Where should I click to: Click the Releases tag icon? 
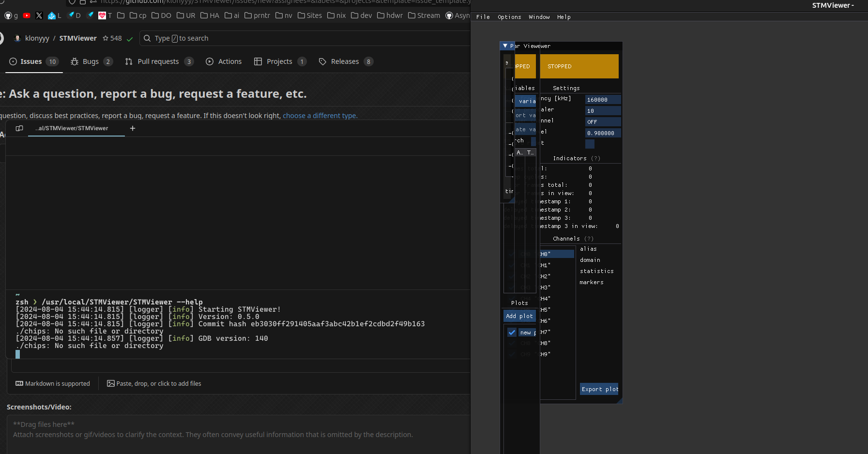322,61
